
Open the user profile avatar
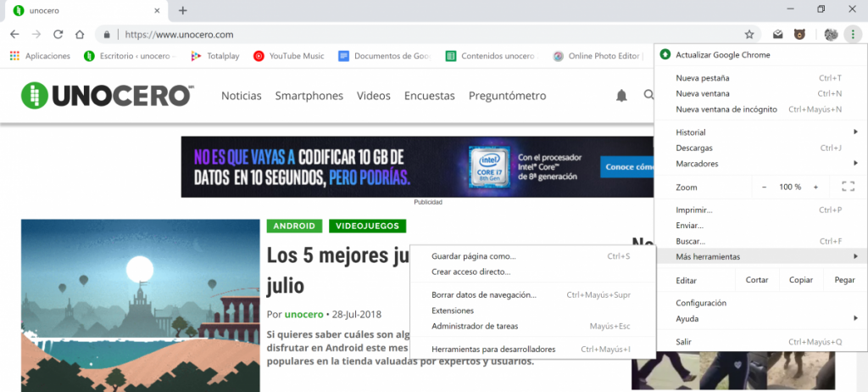[x=831, y=35]
